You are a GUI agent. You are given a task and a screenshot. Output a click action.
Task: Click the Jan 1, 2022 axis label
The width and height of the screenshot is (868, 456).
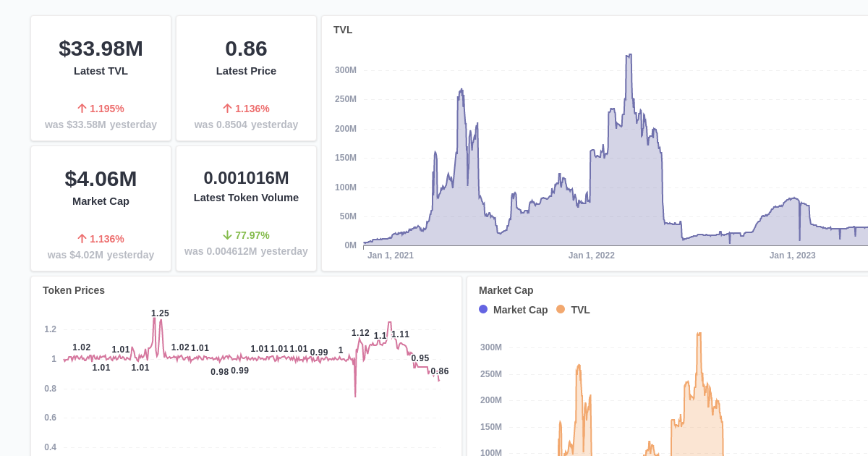point(592,256)
